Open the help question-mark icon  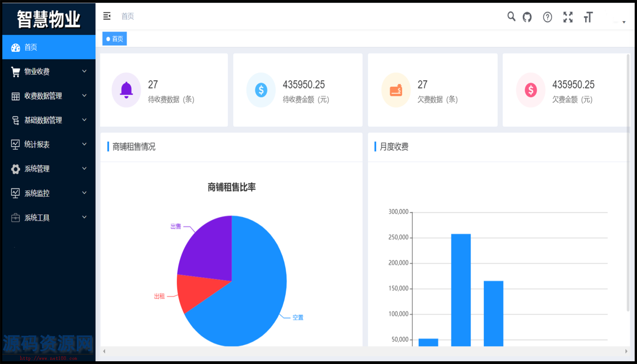coord(547,17)
